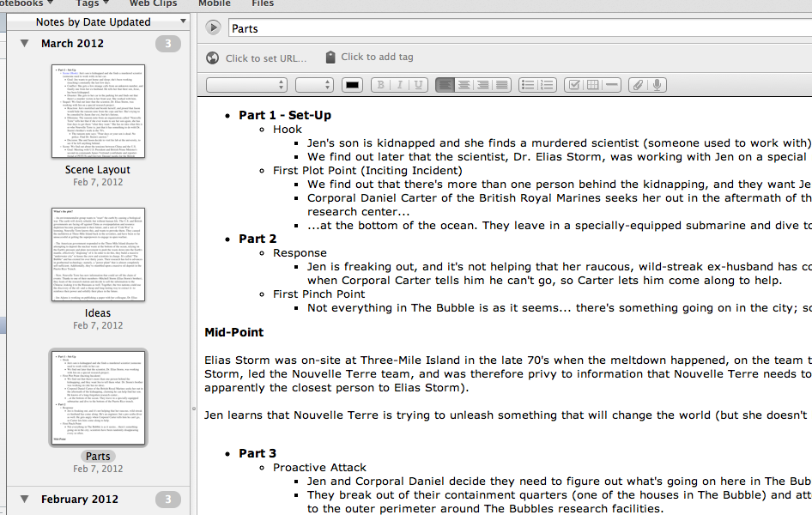812x515 pixels.
Task: Click the "Response" sub-bullet
Action: [300, 253]
